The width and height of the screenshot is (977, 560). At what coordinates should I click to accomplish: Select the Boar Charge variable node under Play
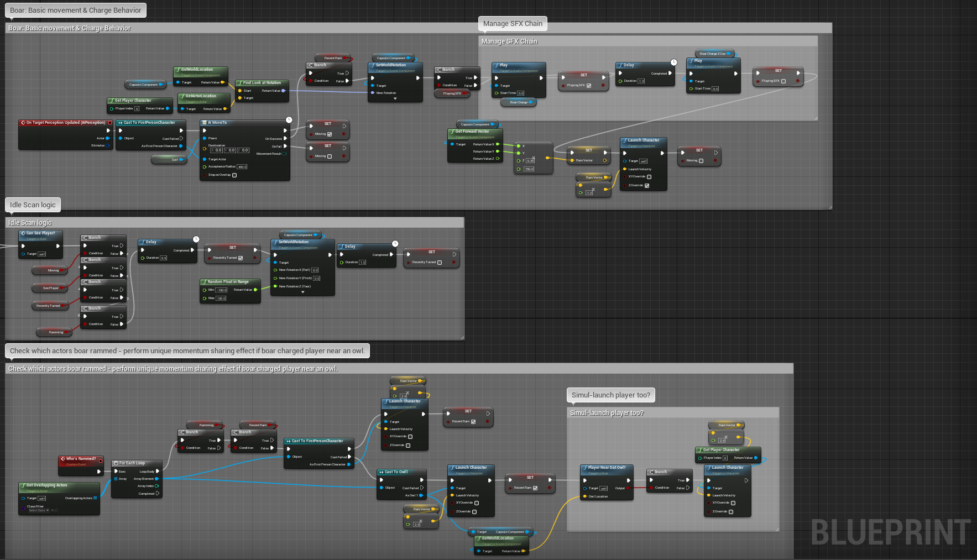[x=519, y=102]
